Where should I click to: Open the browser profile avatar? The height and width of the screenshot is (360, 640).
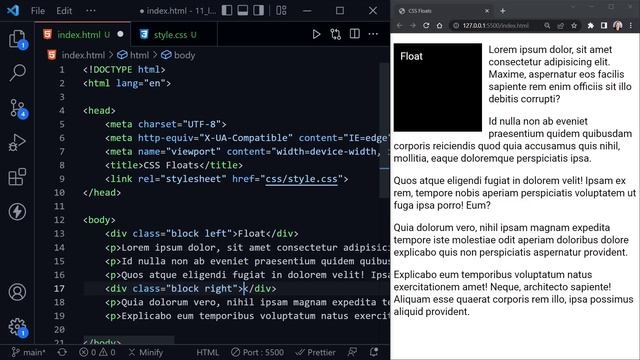tap(618, 25)
